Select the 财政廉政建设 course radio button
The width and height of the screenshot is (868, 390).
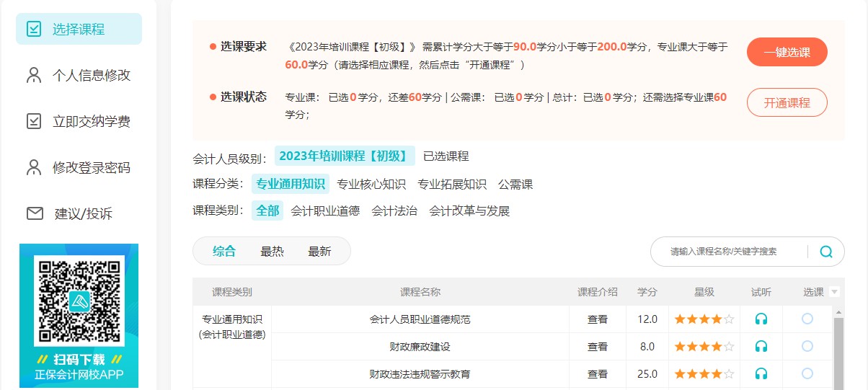pos(807,346)
